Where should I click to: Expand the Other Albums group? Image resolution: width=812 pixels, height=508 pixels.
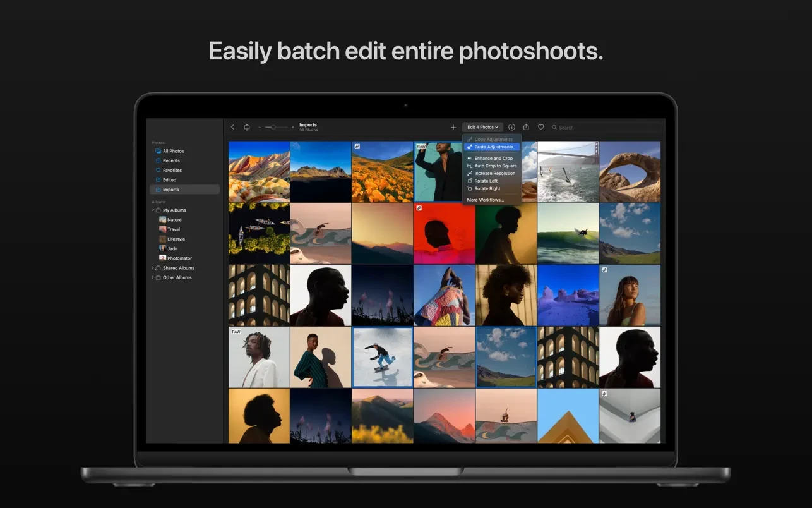pyautogui.click(x=153, y=277)
